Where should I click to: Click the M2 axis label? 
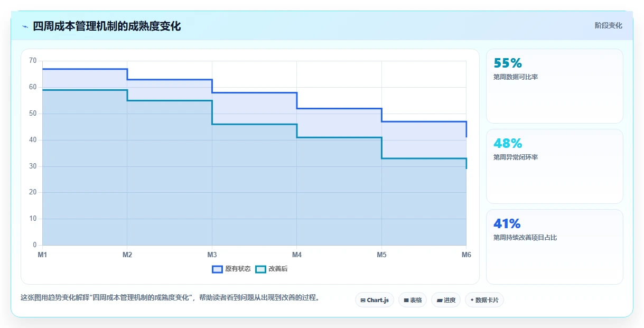(127, 255)
